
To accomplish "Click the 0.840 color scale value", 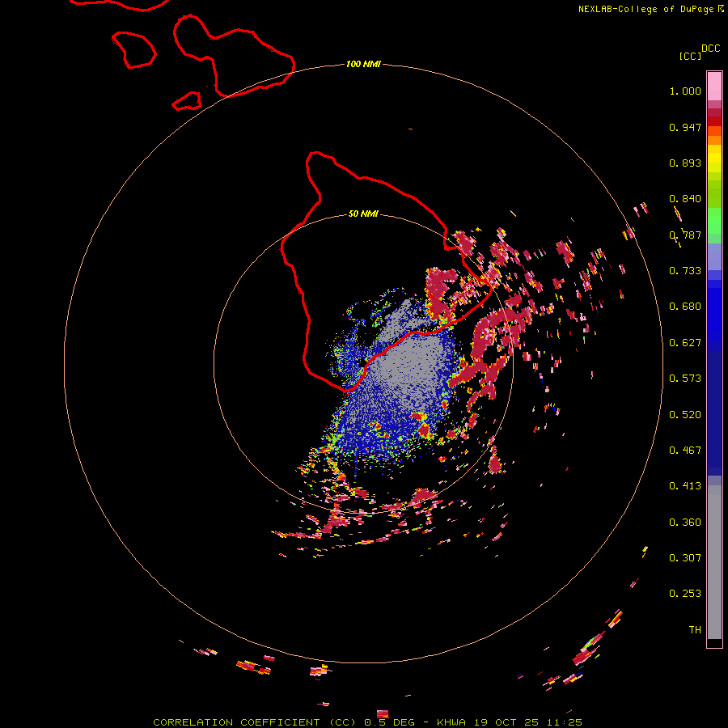I will coord(685,199).
